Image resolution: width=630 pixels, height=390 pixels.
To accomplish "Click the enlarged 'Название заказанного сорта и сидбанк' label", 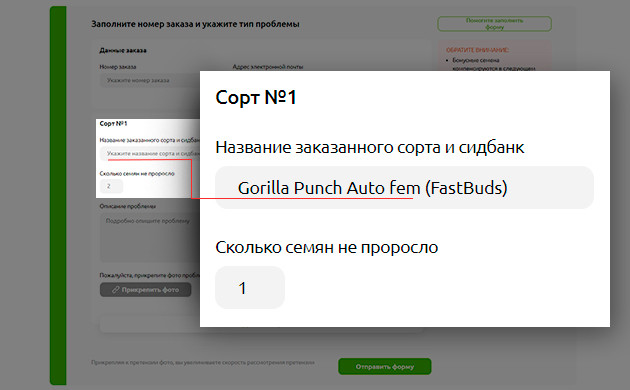I will pos(370,147).
